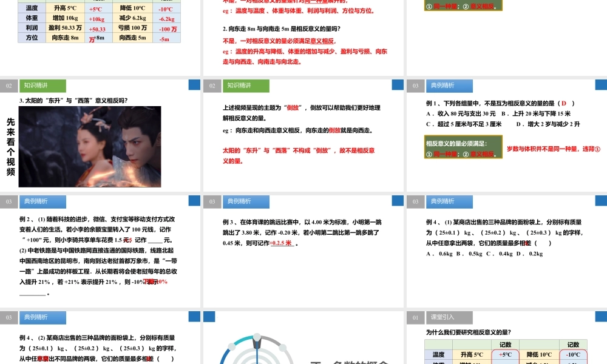
Task: Click the vertical text 先来看个视频
Action: point(10,147)
